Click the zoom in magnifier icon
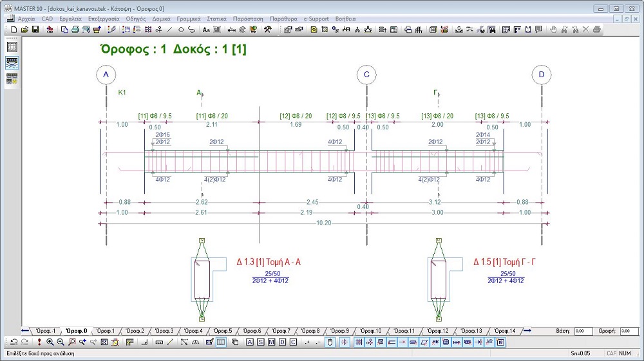644x361 pixels. tap(50, 342)
